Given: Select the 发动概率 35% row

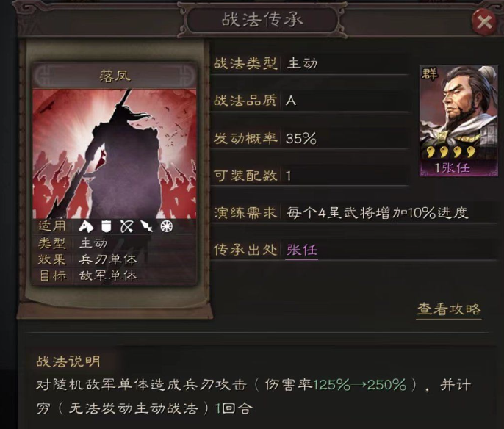Looking at the screenshot, I should coord(310,138).
